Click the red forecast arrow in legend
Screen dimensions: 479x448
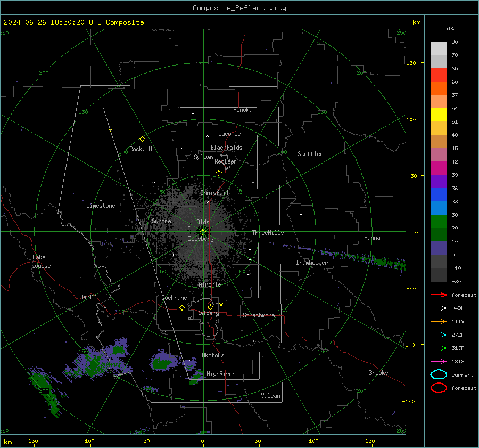click(x=439, y=295)
